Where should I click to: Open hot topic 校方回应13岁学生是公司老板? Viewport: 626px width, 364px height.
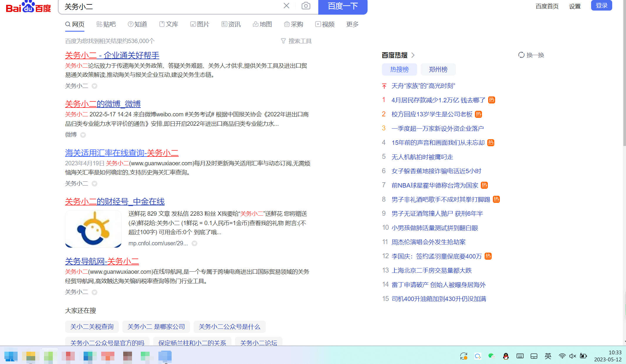click(432, 114)
